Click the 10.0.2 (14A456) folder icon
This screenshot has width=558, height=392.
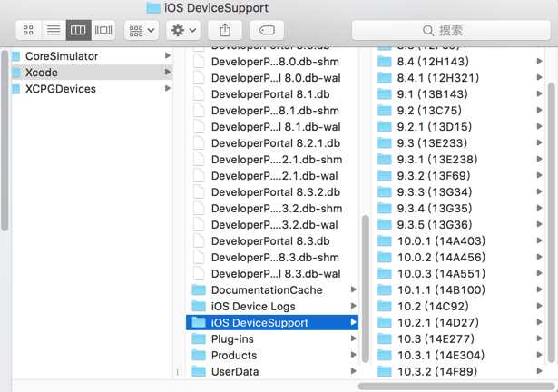(385, 257)
